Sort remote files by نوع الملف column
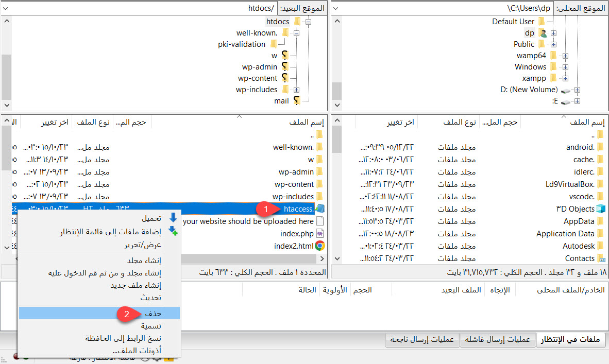 tap(93, 122)
